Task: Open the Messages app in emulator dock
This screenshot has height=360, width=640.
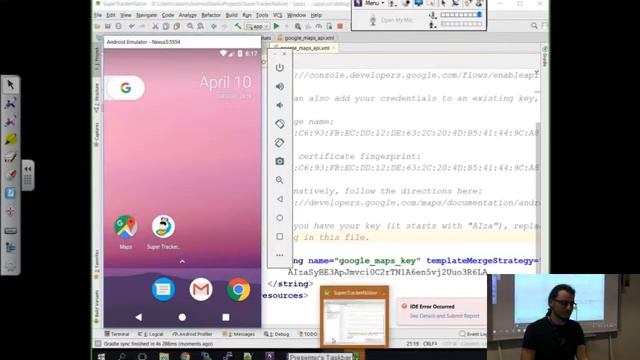Action: 163,289
